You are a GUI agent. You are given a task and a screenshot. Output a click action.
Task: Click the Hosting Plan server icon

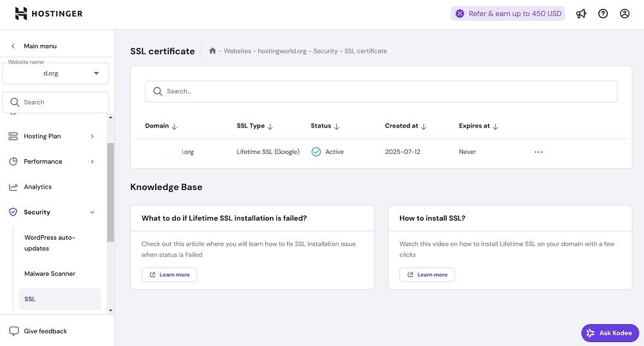click(x=13, y=136)
